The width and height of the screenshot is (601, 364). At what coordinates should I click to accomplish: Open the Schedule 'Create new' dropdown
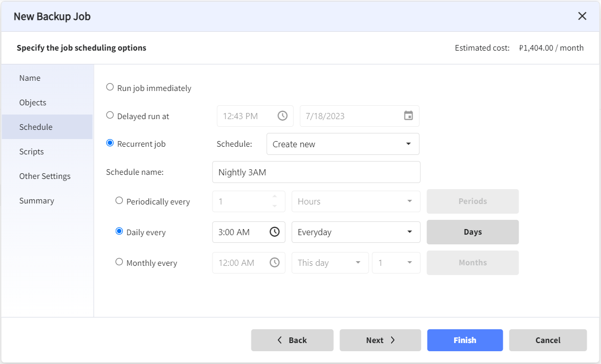coord(342,144)
